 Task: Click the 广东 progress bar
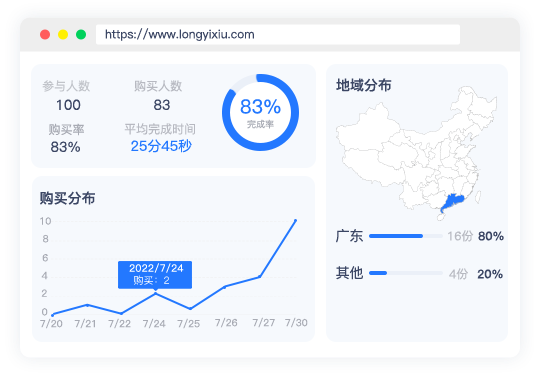pos(406,236)
